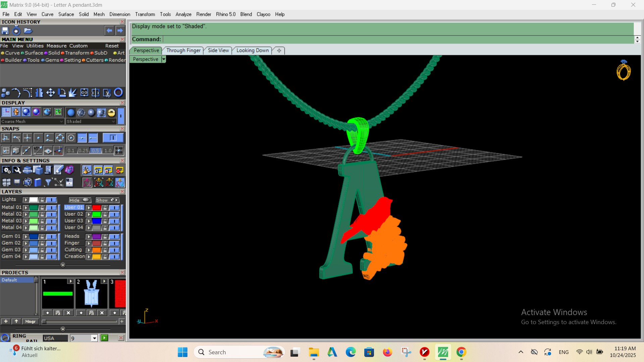The width and height of the screenshot is (644, 362).
Task: Open the Shaded display mode dropdown
Action: pos(91,121)
